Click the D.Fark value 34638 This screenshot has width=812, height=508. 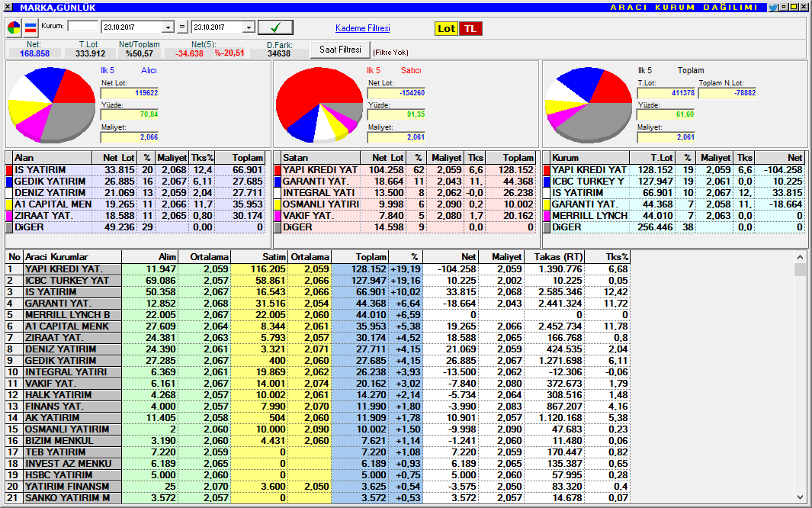pos(279,53)
